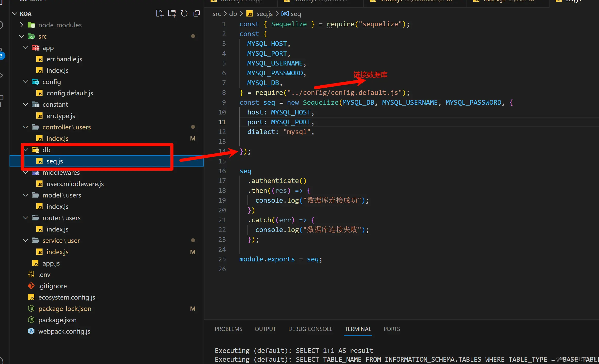Click the module.exports code on line 25
Image resolution: width=599 pixels, height=364 pixels.
coord(267,259)
